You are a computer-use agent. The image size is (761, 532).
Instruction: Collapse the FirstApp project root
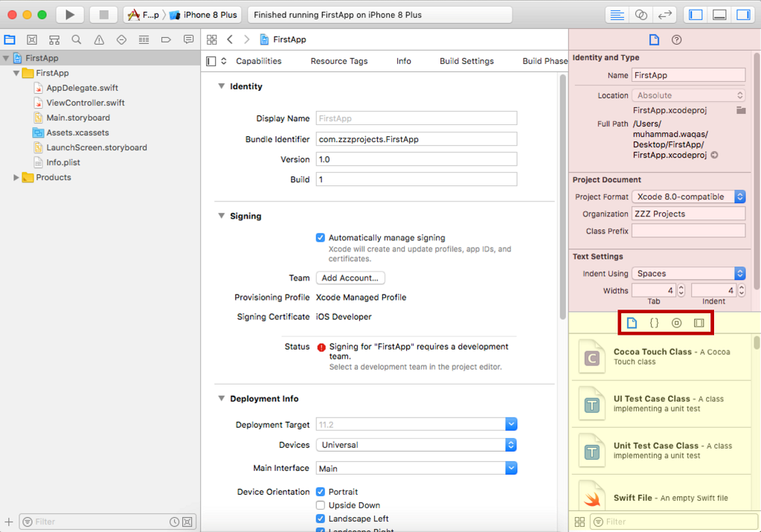(6, 58)
